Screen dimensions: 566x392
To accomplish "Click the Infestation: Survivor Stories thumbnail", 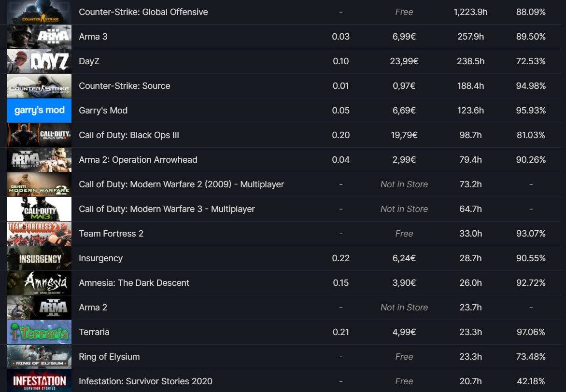I will (39, 381).
